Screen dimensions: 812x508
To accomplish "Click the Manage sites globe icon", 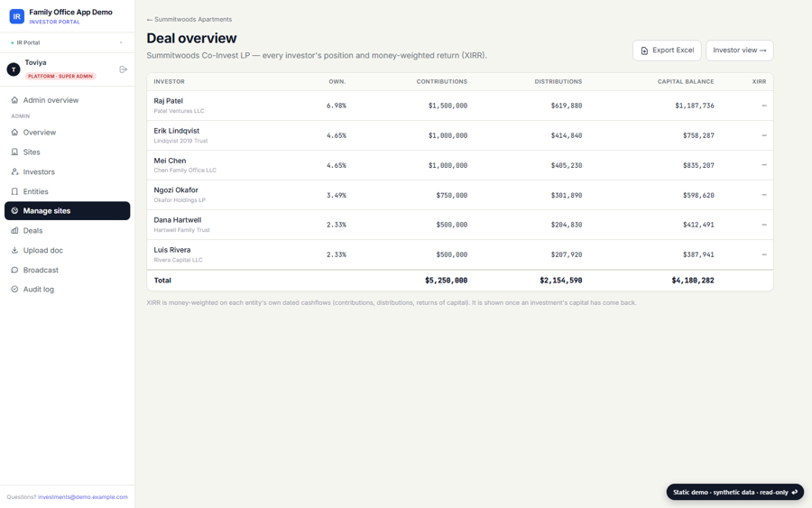I will (x=14, y=211).
